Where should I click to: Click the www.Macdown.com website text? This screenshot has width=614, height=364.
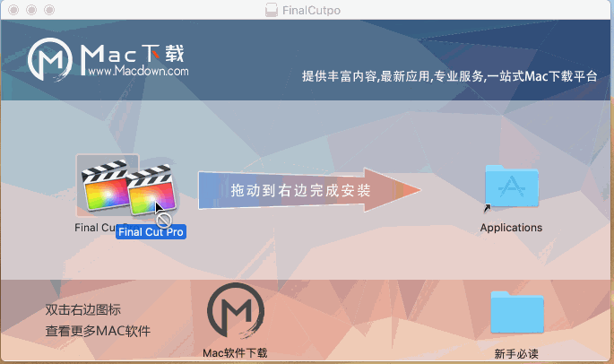(x=138, y=71)
